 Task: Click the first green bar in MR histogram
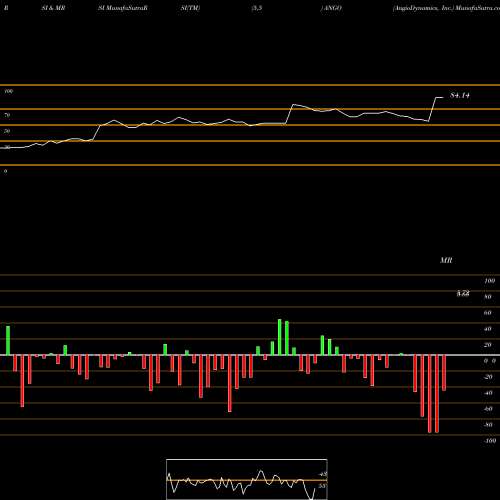(x=8, y=340)
